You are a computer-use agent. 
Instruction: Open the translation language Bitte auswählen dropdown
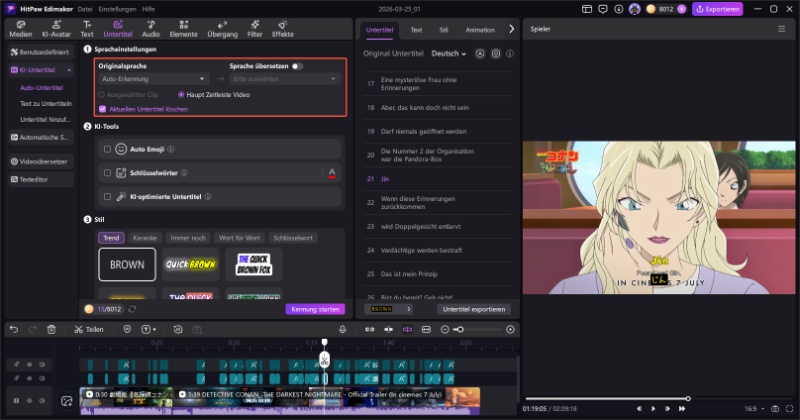[x=284, y=79]
